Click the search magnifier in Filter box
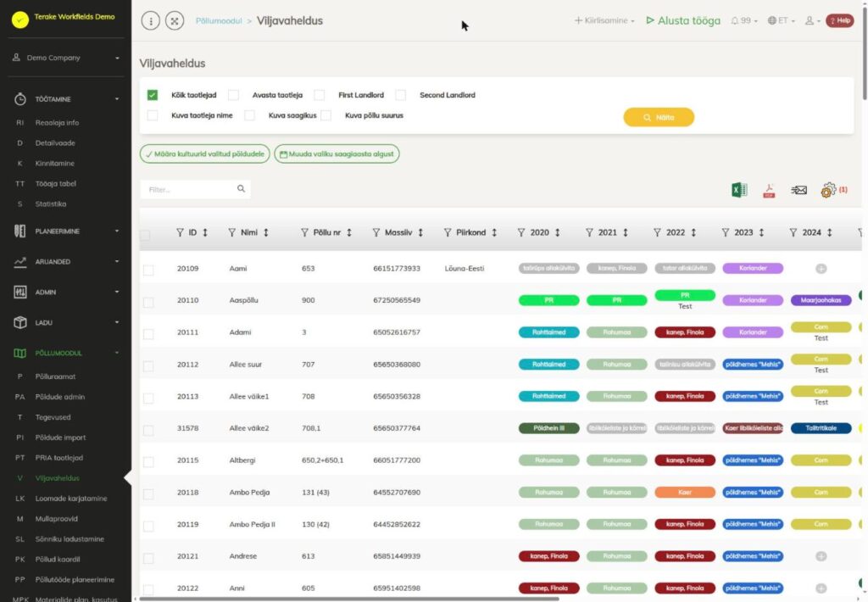The image size is (868, 602). click(x=241, y=189)
